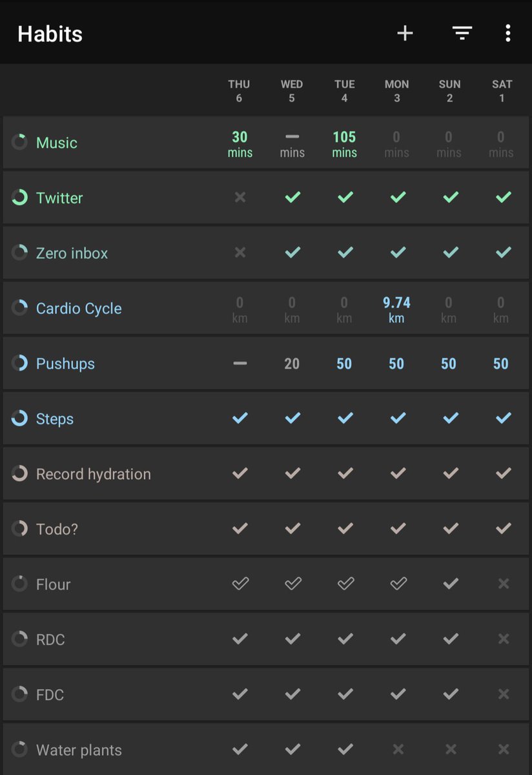
Task: Edit Cardio Cycle 9.74 km Monday value
Action: (396, 309)
